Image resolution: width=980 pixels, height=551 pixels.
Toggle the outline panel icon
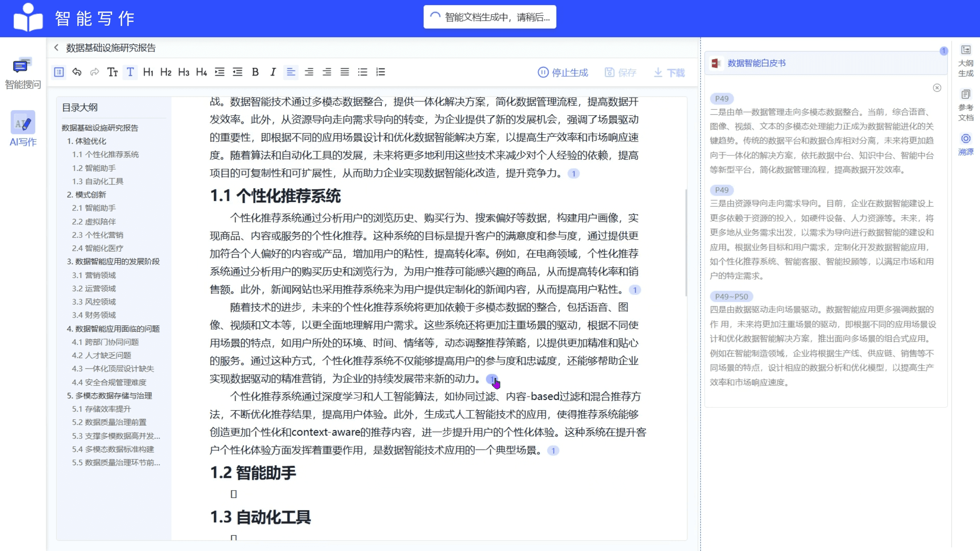59,72
